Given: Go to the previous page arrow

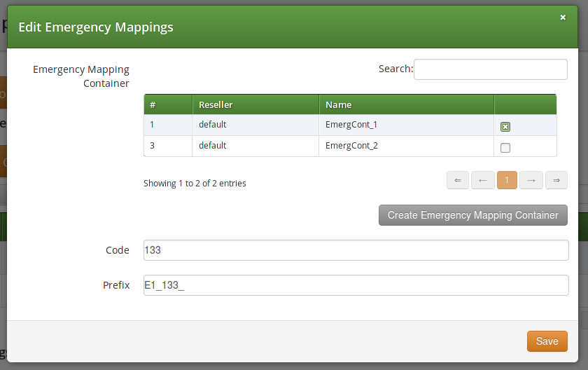Looking at the screenshot, I should coord(482,180).
